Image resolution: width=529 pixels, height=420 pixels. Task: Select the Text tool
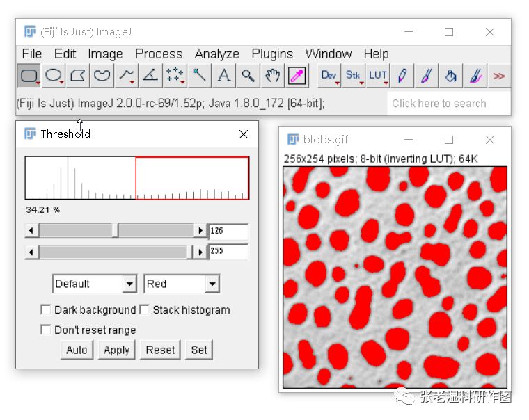223,76
